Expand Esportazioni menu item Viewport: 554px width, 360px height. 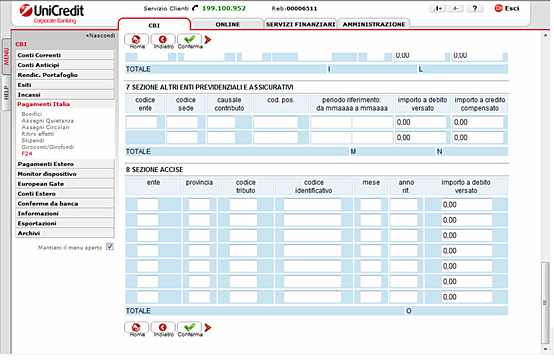65,223
